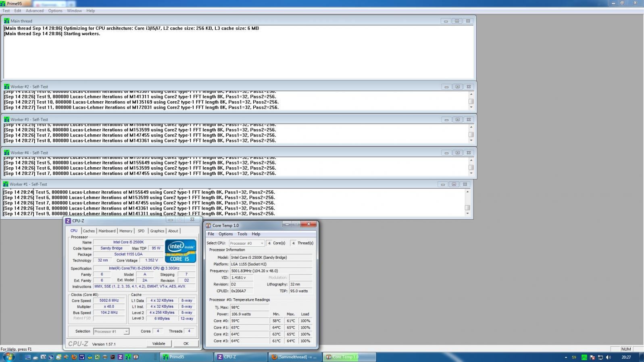
Task: Switch to Prime95 via its taskbar button
Action: tap(187, 357)
